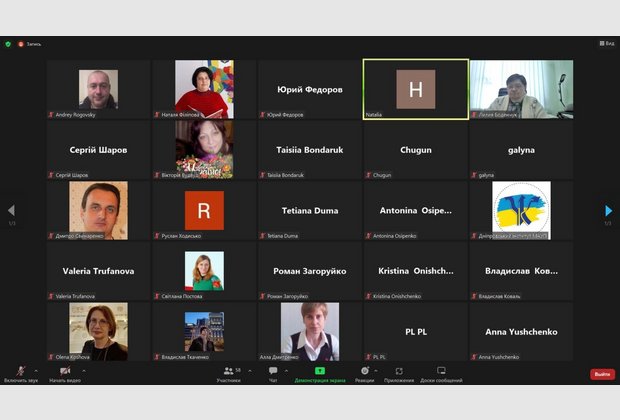Select the Natalia tile with H avatar

click(416, 89)
